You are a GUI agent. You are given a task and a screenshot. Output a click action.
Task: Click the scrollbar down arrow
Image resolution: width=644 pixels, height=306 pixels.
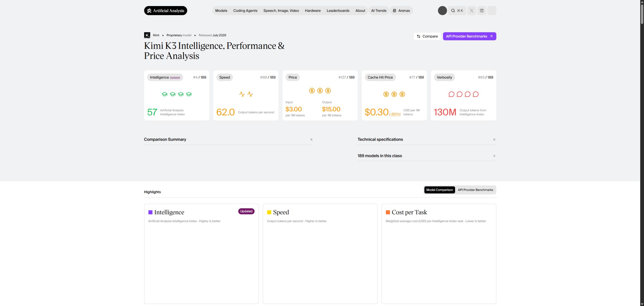642,304
